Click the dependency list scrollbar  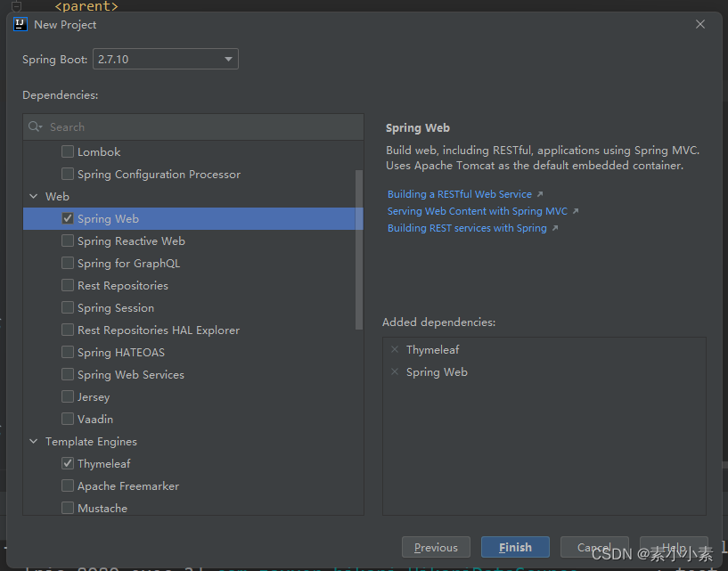359,249
